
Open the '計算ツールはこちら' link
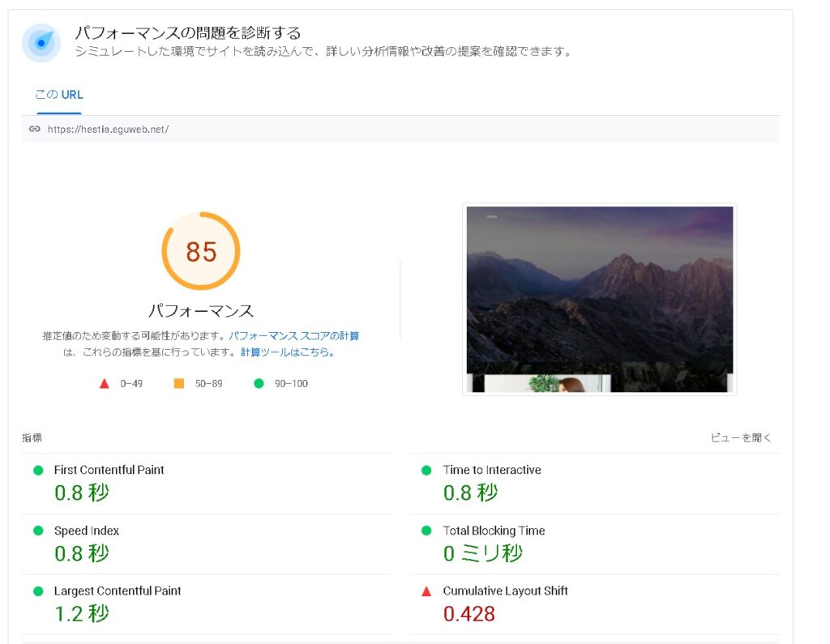pos(287,352)
